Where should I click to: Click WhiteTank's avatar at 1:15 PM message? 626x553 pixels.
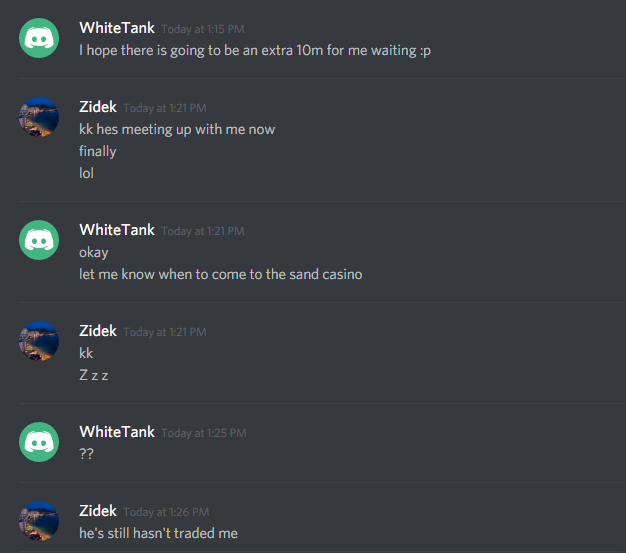(x=39, y=38)
